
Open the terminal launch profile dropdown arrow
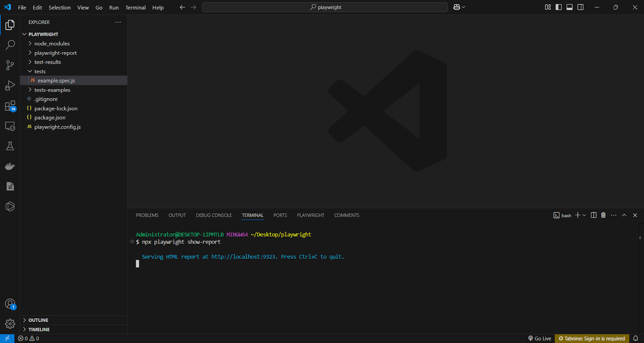tap(584, 215)
